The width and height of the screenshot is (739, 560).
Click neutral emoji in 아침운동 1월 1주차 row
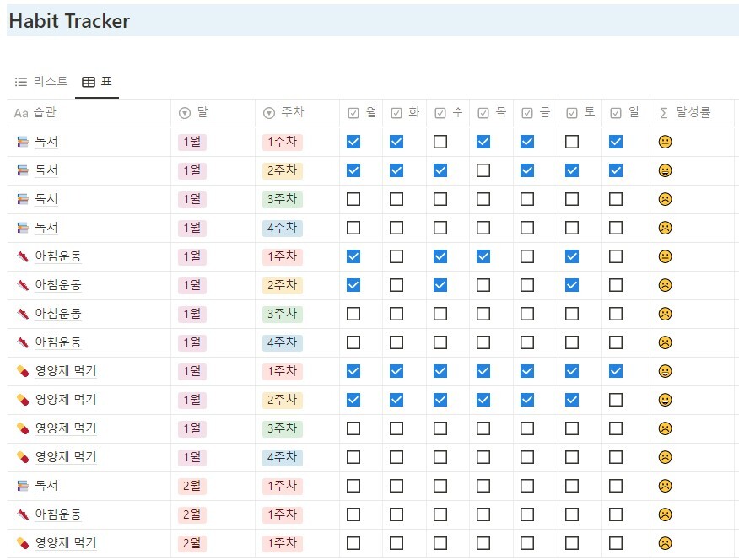(x=665, y=256)
